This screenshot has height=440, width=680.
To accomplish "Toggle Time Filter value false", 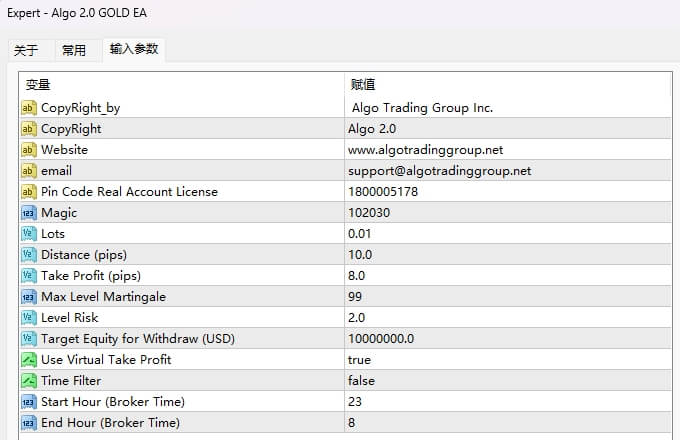I will (361, 381).
